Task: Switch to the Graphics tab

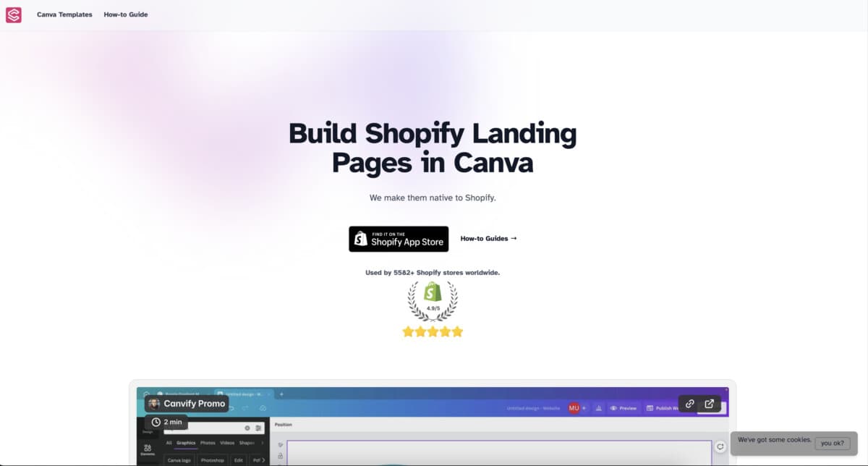Action: click(186, 443)
